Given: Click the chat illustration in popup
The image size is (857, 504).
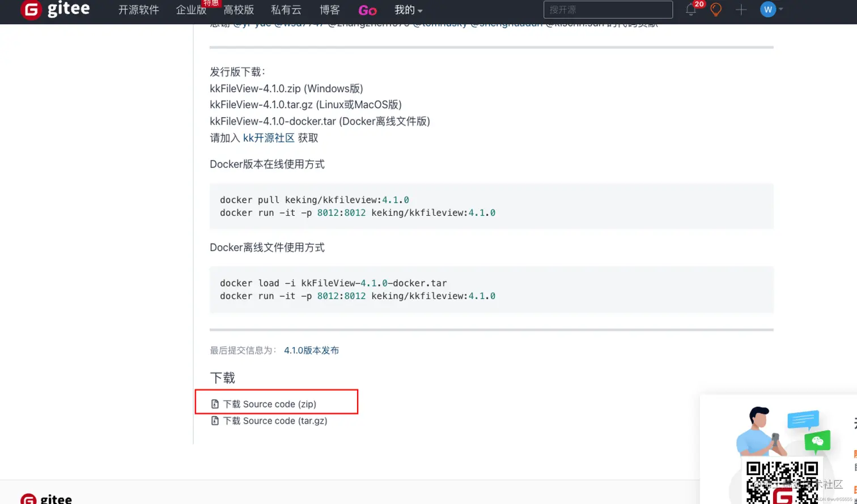Looking at the screenshot, I should pos(783,432).
